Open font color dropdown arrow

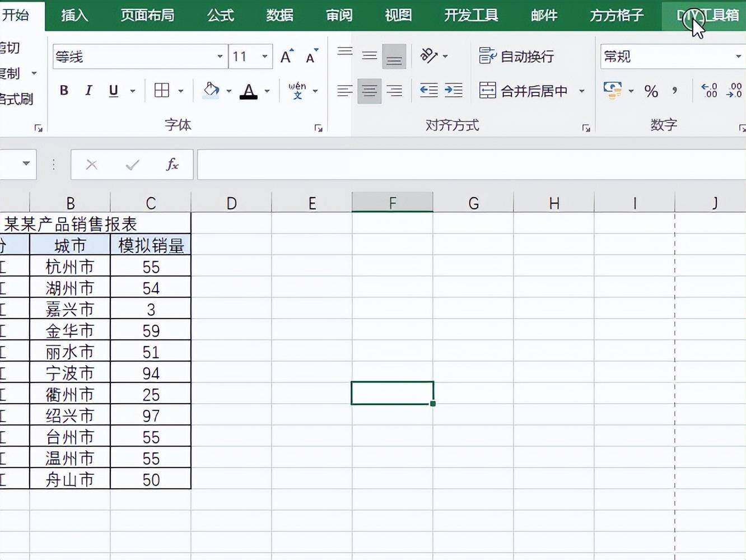(x=267, y=91)
